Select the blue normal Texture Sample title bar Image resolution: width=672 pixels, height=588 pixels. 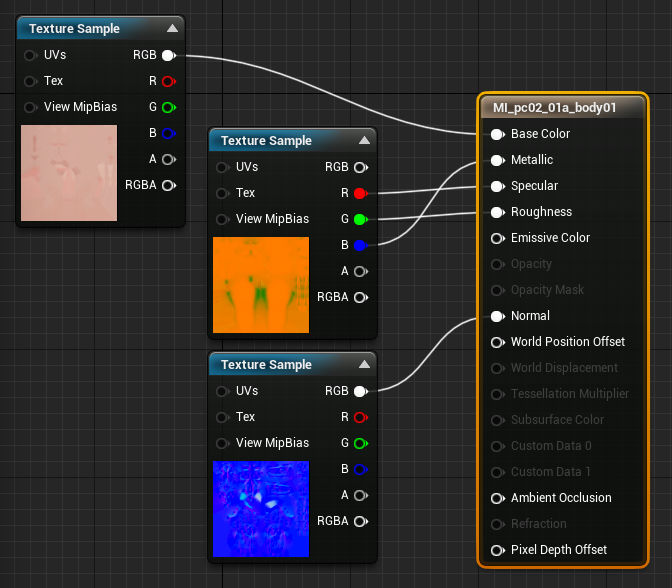coord(293,364)
